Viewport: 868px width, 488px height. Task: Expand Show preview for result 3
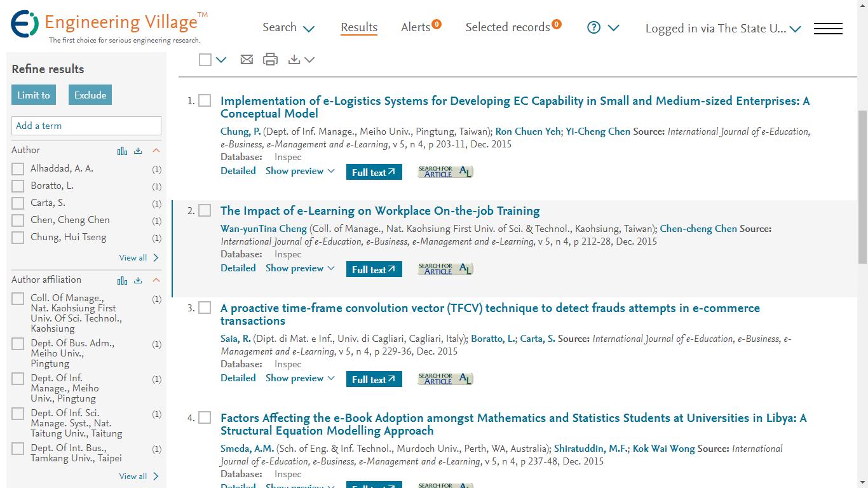pyautogui.click(x=300, y=378)
